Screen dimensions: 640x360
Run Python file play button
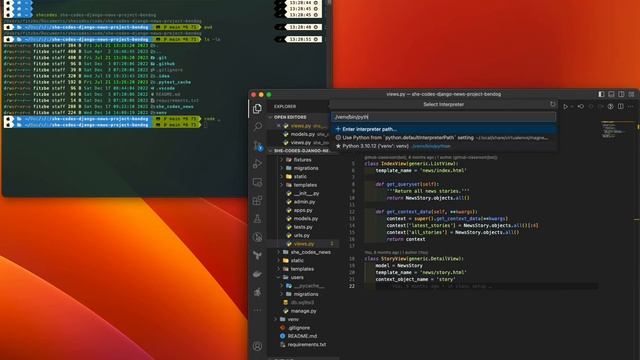click(x=566, y=107)
